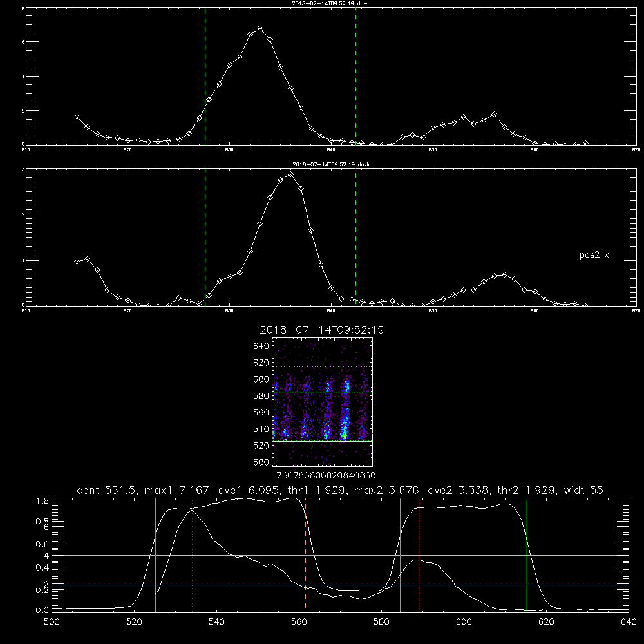Click the 0.6 label on bottom plot y-axis
This screenshot has width=644, height=644.
click(x=43, y=544)
